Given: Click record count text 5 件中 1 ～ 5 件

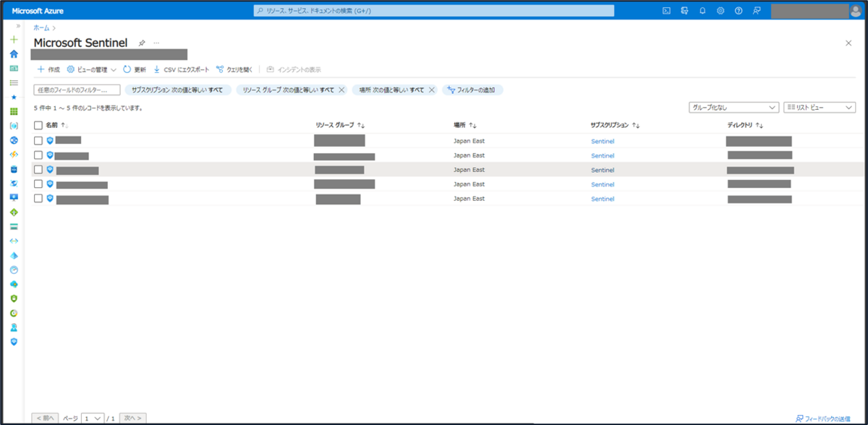Looking at the screenshot, I should click(x=88, y=108).
